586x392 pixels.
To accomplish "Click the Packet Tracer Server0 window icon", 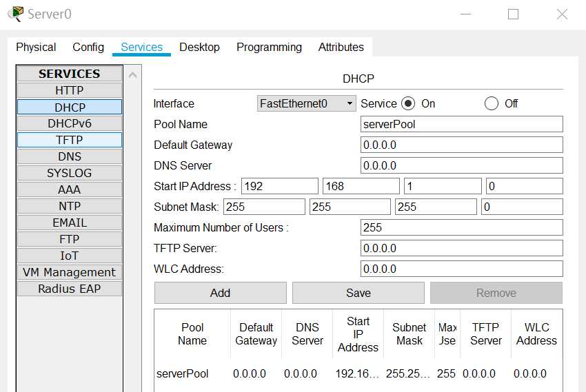I will tap(16, 14).
